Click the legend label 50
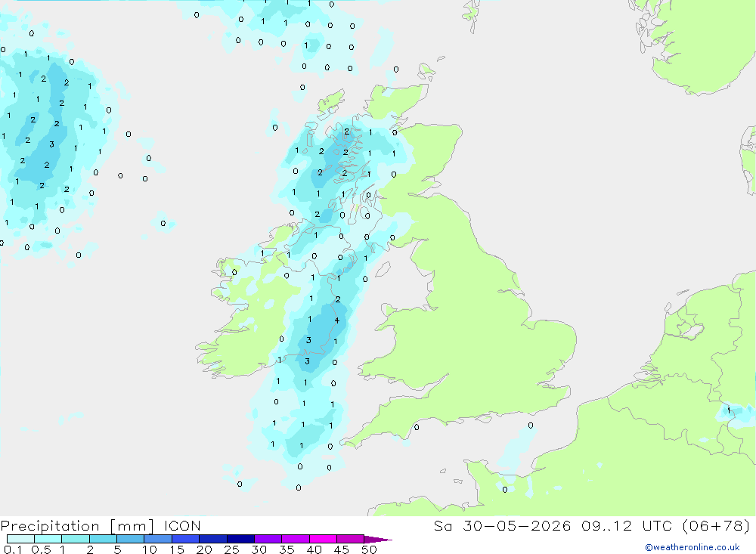Viewport: 756px width, 554px height. (x=370, y=549)
